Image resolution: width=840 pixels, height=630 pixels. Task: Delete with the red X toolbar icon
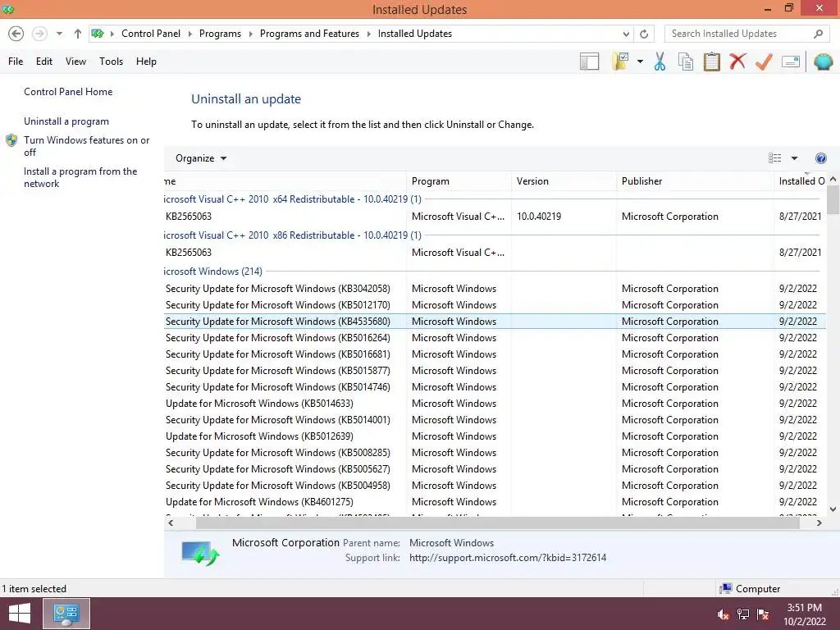(x=737, y=62)
